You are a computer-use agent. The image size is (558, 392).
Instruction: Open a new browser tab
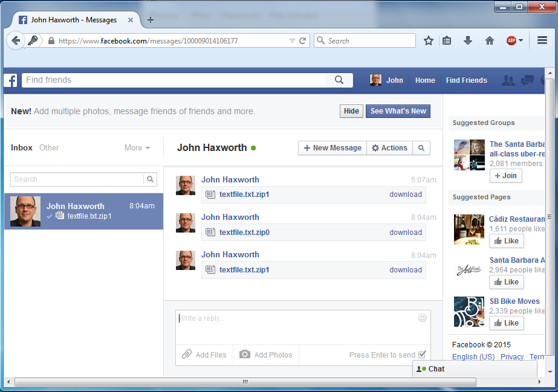[151, 20]
